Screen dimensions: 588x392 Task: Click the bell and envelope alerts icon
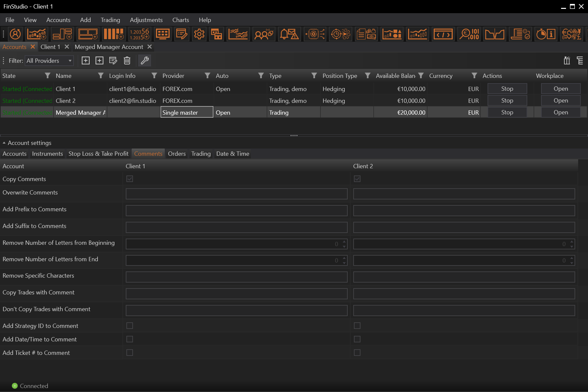[x=289, y=34]
